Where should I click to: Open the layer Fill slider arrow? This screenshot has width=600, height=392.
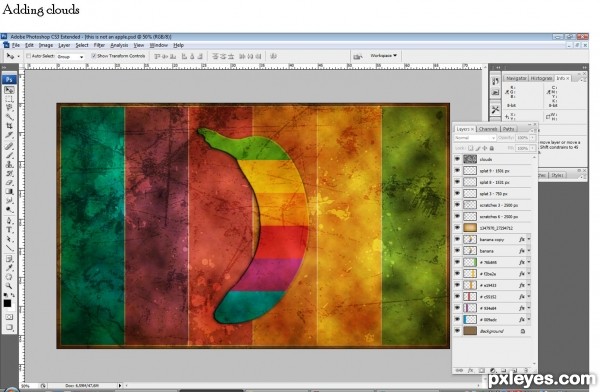coord(532,148)
